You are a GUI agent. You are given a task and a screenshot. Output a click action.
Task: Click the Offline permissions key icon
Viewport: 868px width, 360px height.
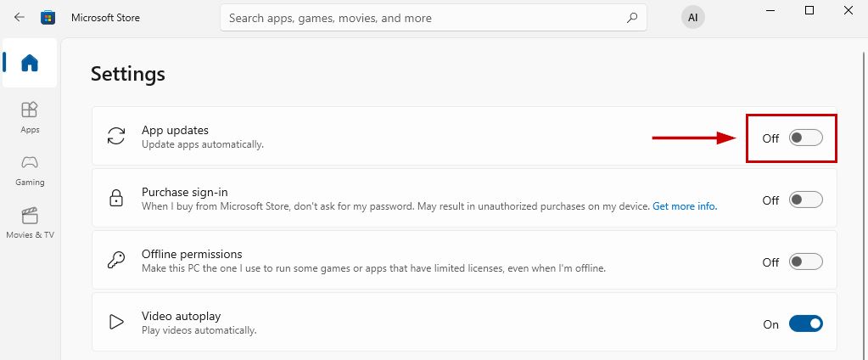[x=116, y=261]
